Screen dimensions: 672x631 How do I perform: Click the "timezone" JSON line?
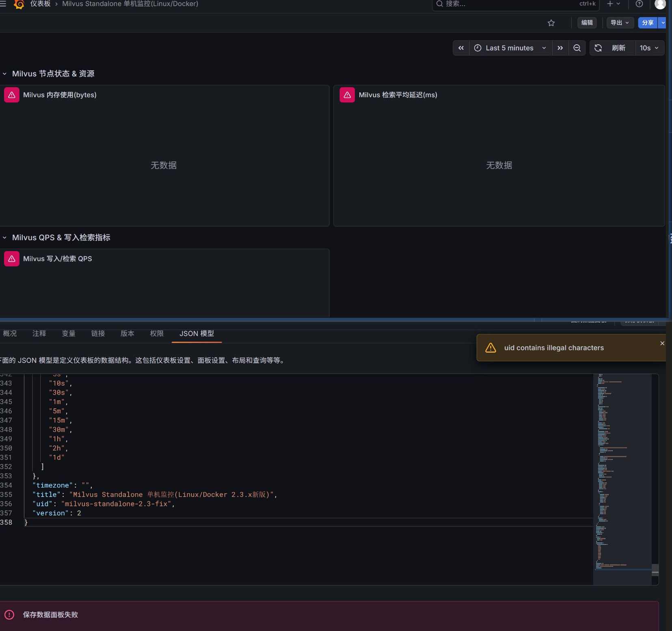tap(63, 485)
